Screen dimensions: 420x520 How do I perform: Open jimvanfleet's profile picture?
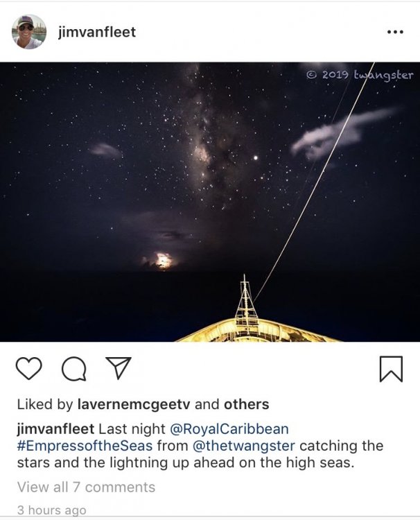point(29,32)
